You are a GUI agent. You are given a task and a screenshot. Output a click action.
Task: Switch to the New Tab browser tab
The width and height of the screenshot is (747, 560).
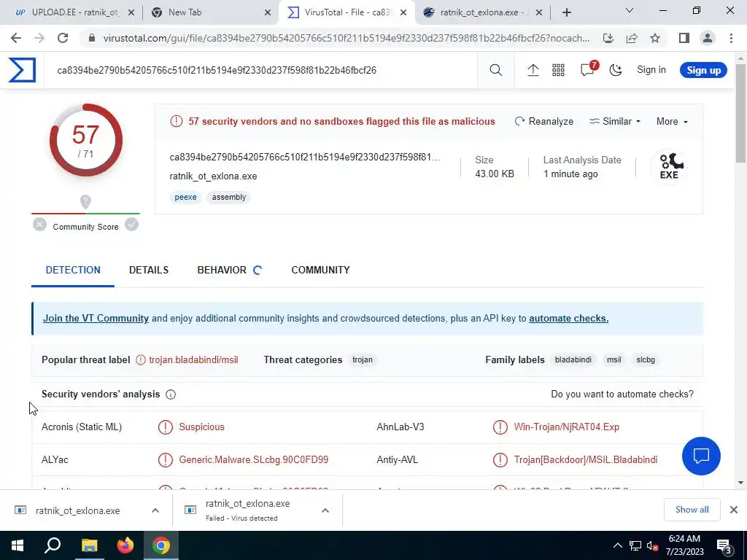pyautogui.click(x=209, y=13)
